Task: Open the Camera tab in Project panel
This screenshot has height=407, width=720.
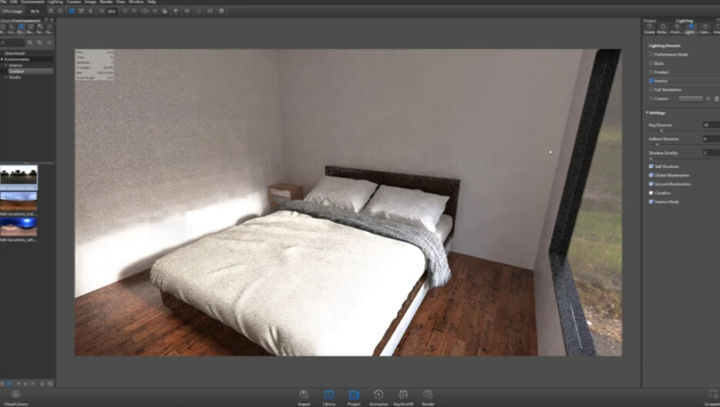Action: [704, 28]
